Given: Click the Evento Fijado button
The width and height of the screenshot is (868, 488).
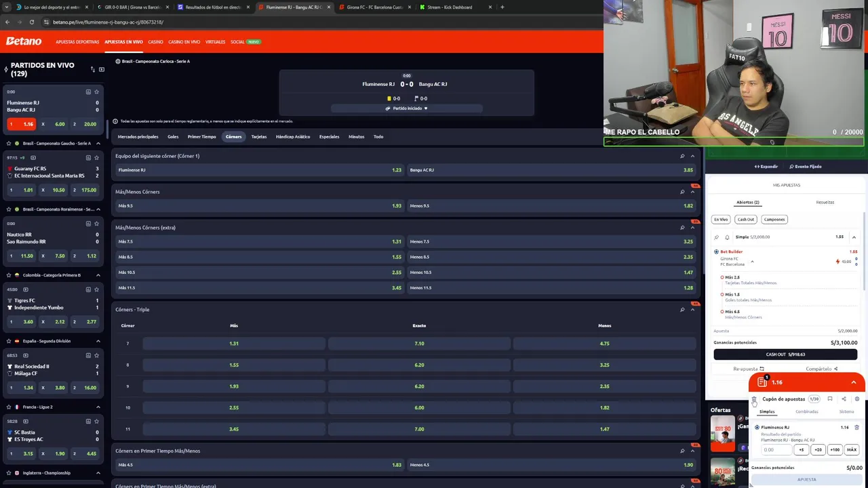Looking at the screenshot, I should click(806, 167).
